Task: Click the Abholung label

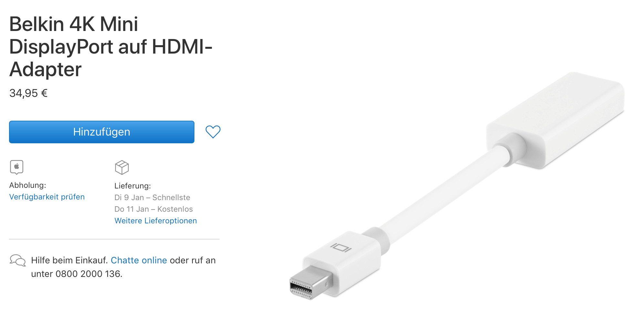Action: 28,185
